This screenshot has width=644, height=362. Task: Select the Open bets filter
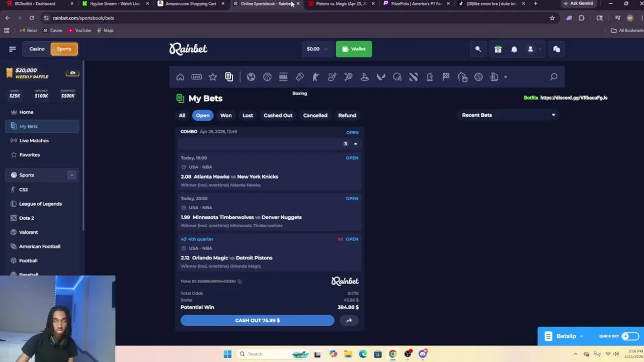[203, 115]
